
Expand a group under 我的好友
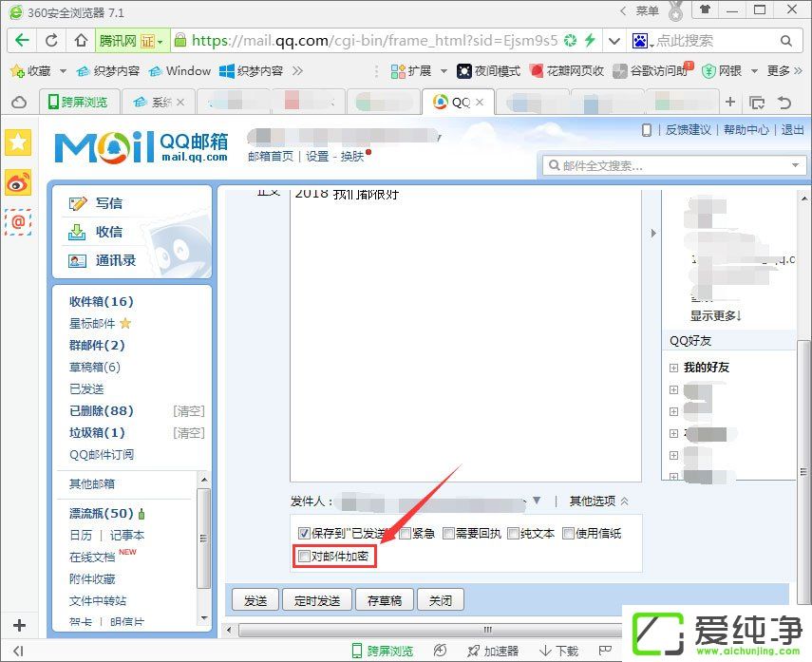(674, 389)
